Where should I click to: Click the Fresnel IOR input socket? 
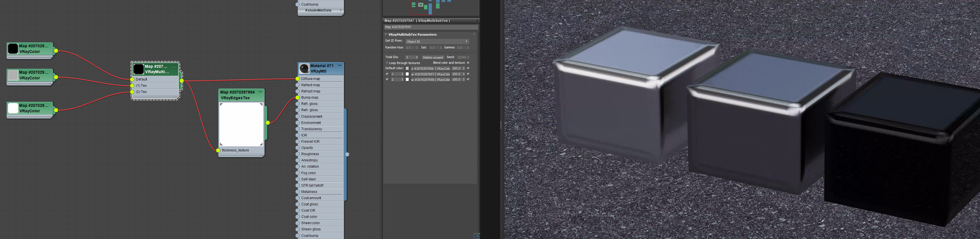pos(298,142)
